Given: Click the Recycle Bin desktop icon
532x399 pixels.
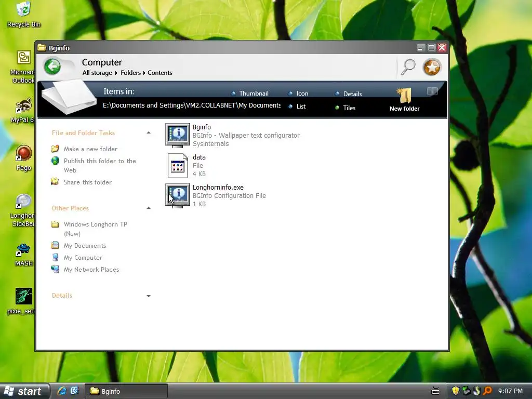Looking at the screenshot, I should (23, 9).
